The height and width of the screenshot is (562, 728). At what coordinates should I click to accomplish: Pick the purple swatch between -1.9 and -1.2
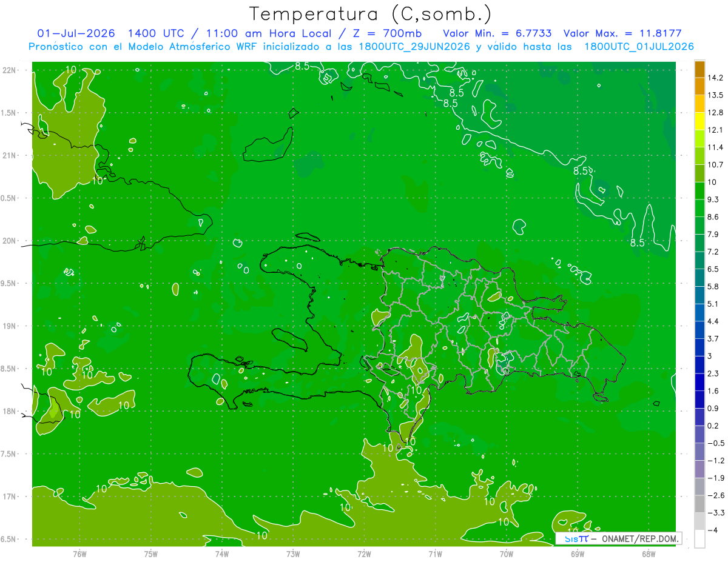(699, 469)
